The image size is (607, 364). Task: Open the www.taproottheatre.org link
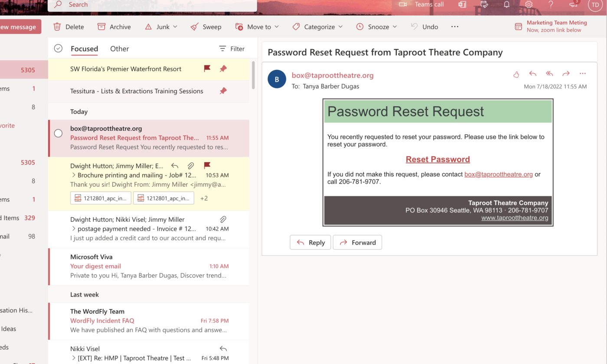[515, 218]
